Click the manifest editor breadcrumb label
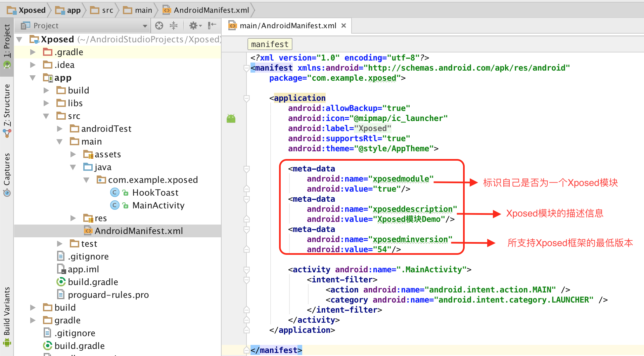This screenshot has width=644, height=356. 270,44
